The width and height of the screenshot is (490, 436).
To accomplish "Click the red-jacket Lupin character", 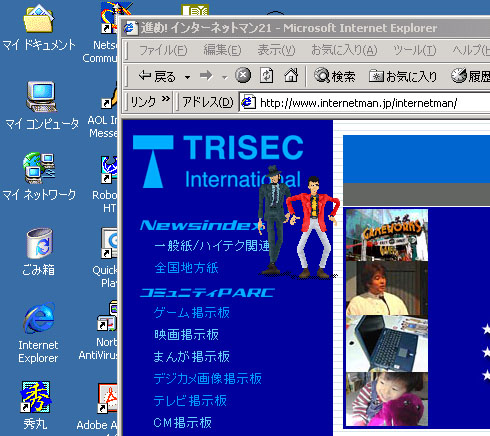I will click(313, 227).
